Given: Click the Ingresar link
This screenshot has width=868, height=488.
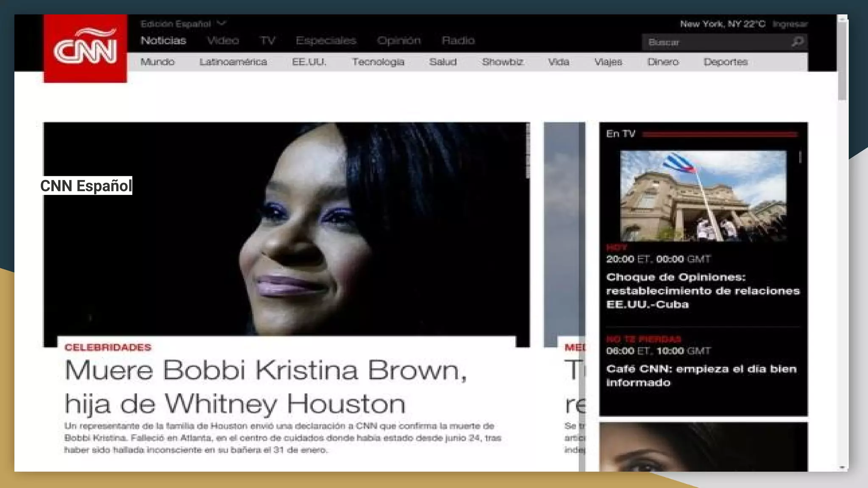Looking at the screenshot, I should (790, 24).
